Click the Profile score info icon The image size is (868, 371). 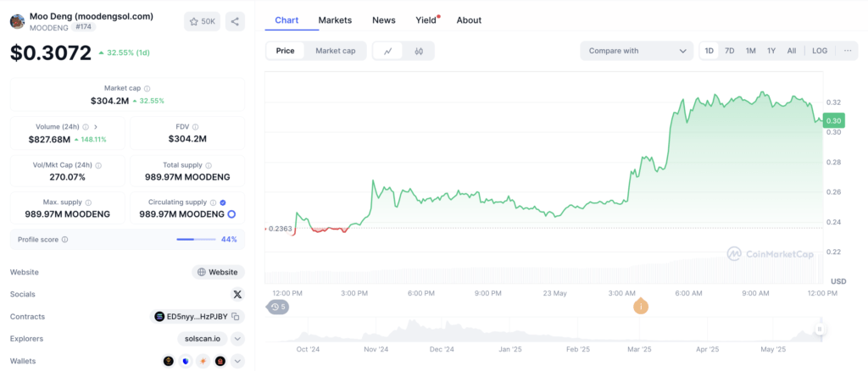(64, 240)
